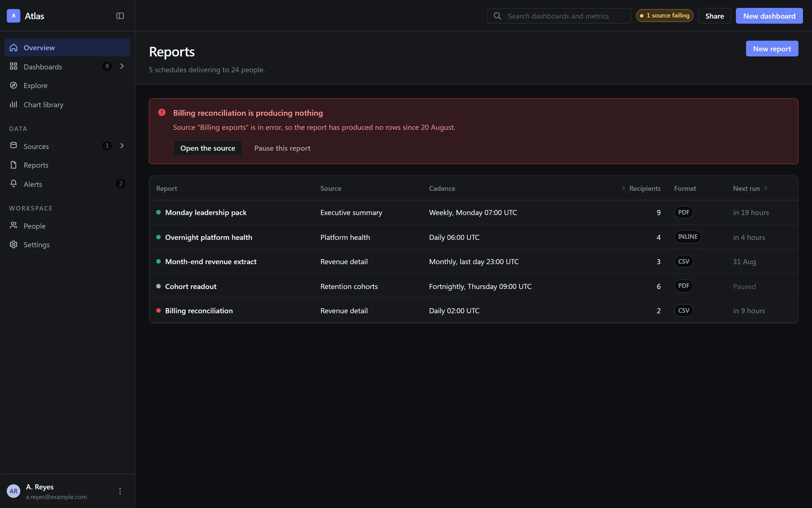The image size is (812, 508).
Task: Click the Explore compass icon
Action: (x=14, y=85)
